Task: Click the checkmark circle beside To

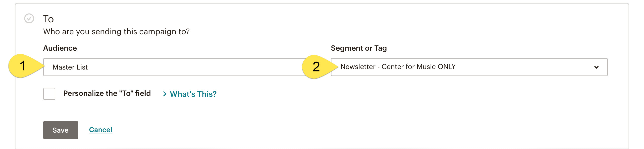Action: tap(29, 18)
